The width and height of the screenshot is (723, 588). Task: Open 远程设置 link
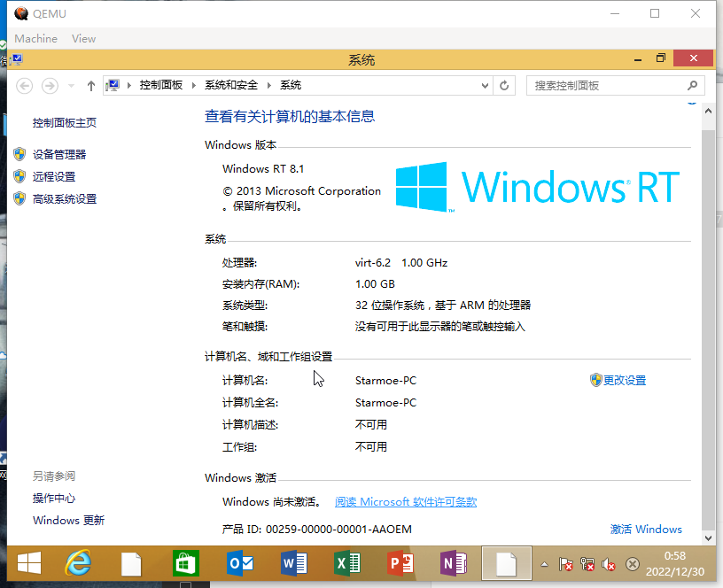(54, 177)
